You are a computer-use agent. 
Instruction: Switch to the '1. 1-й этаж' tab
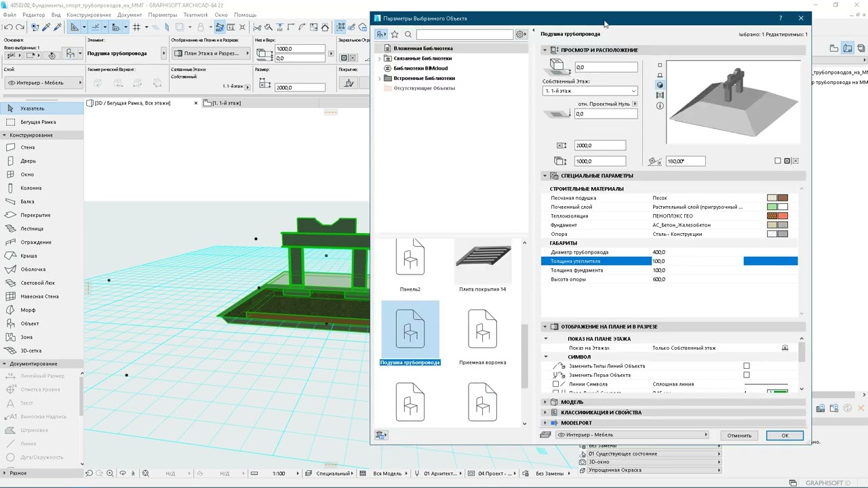click(226, 103)
